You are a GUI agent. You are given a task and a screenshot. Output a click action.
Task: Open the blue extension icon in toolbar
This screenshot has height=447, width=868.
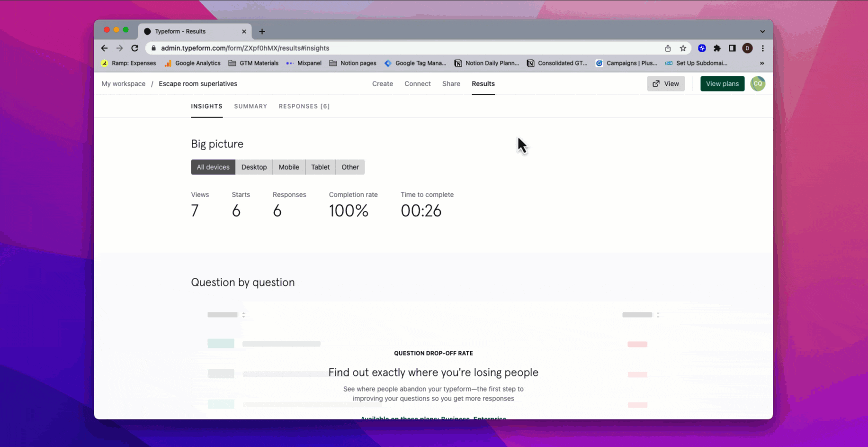tap(702, 48)
